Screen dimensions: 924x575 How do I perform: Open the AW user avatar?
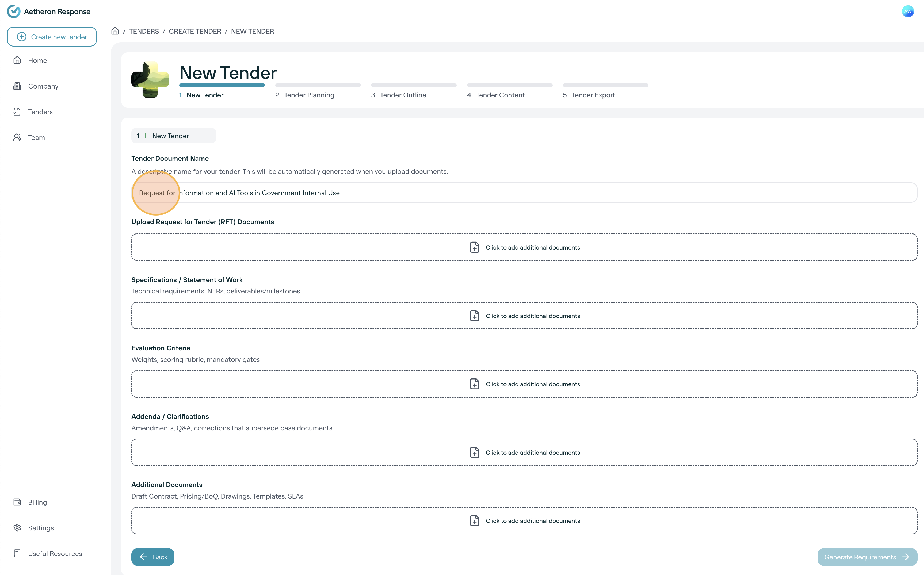coord(908,11)
